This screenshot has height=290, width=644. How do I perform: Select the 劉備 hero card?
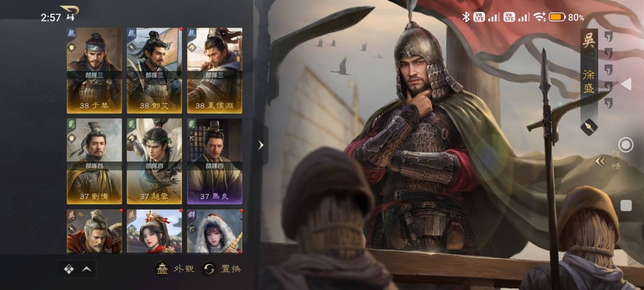pos(95,161)
